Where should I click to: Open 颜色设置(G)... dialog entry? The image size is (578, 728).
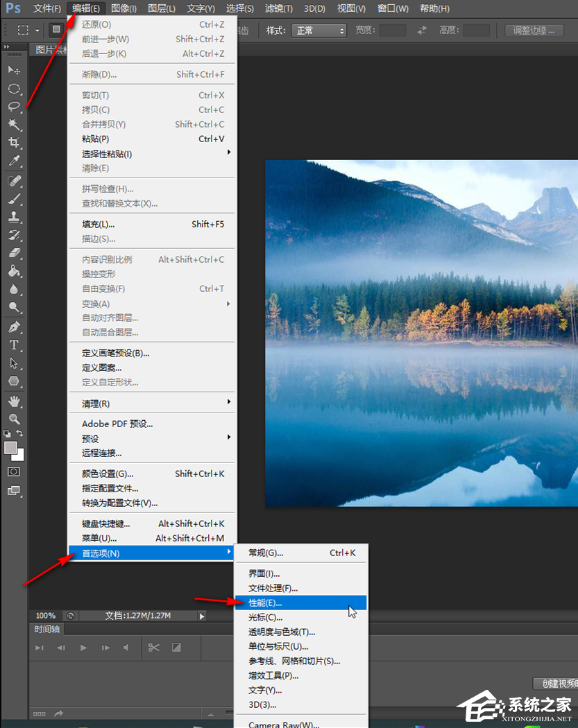pyautogui.click(x=153, y=474)
